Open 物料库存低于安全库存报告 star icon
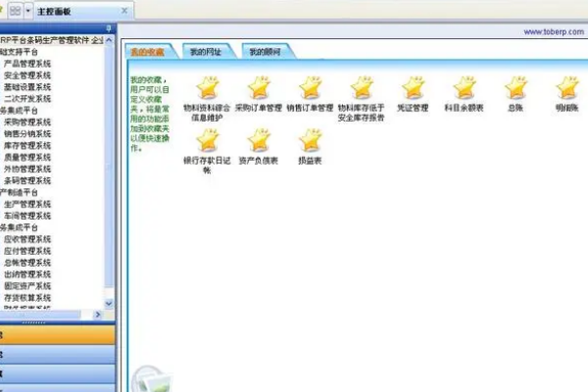Screen dimensions: 588x392 tap(362, 87)
